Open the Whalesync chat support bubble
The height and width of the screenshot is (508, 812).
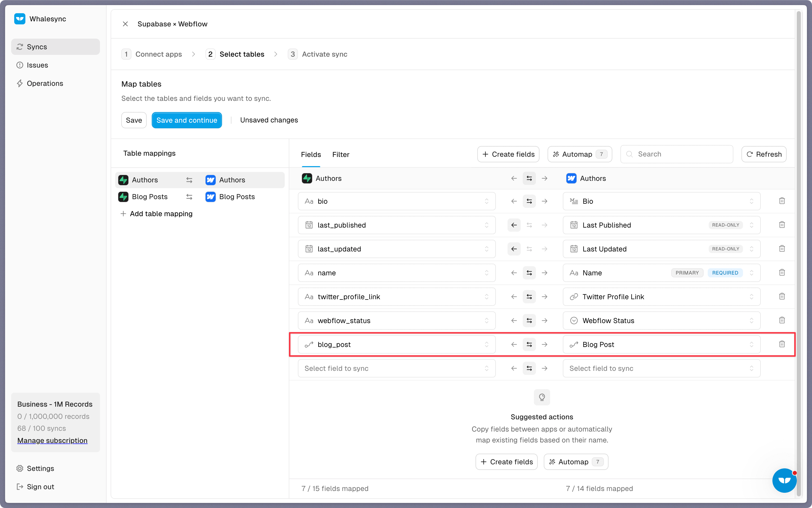pos(784,481)
